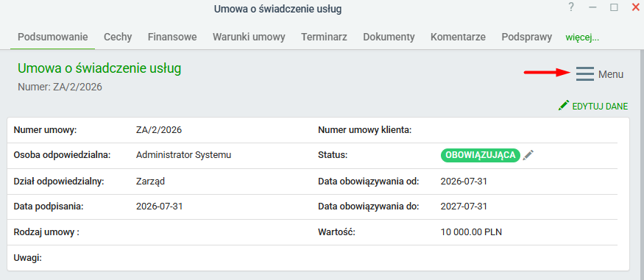
Task: Select contract number value ZA/2/2026 in table
Action: pos(159,130)
